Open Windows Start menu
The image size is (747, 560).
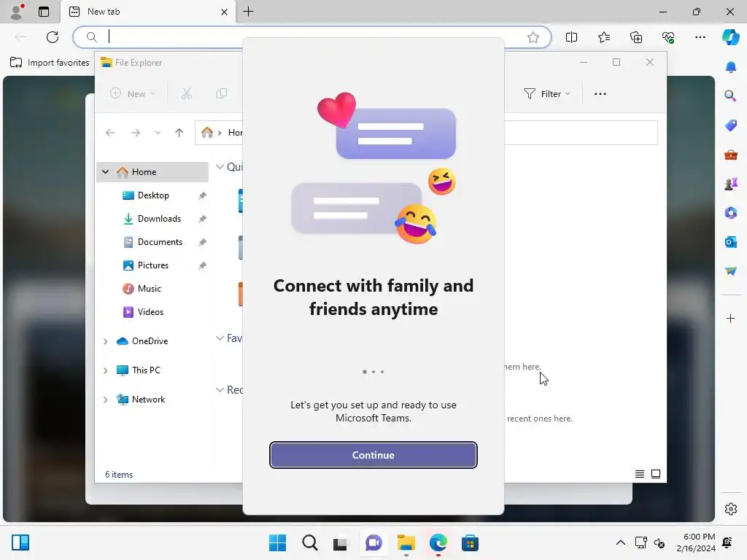[277, 542]
